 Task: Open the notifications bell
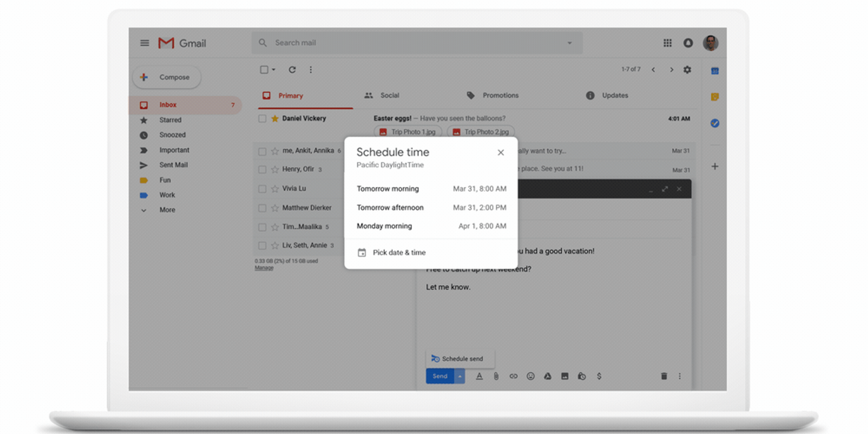[x=688, y=43]
